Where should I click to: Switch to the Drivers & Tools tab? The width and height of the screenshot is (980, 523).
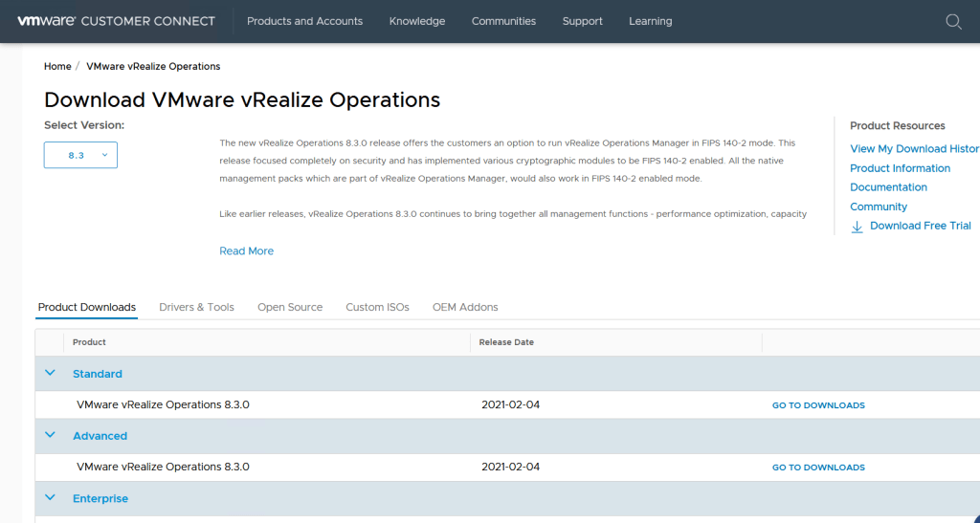(x=196, y=307)
